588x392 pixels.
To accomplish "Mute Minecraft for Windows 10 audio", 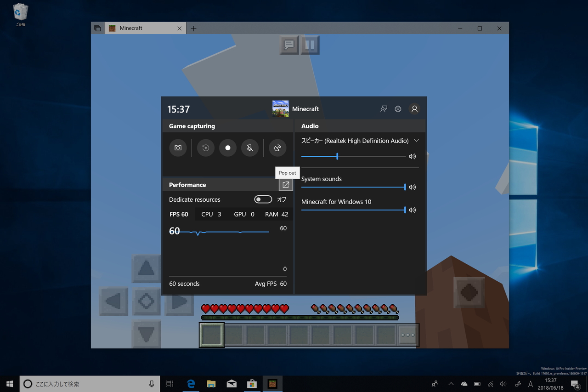I will click(x=412, y=210).
